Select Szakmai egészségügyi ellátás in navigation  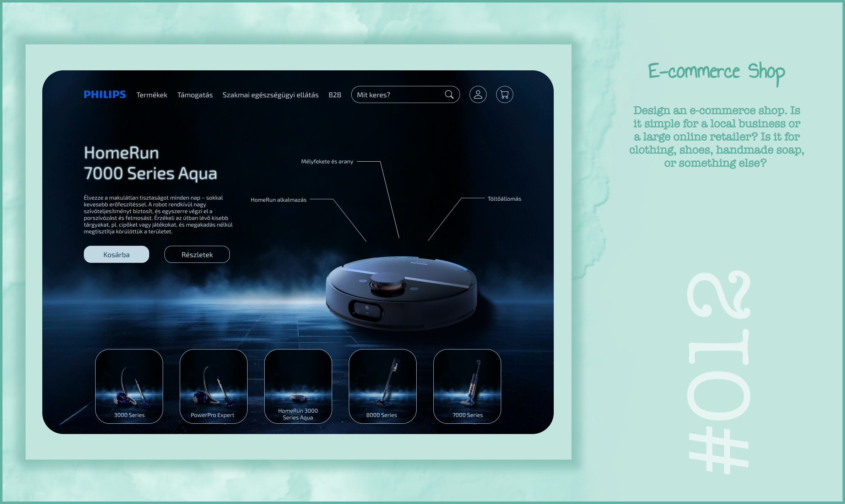[x=270, y=95]
